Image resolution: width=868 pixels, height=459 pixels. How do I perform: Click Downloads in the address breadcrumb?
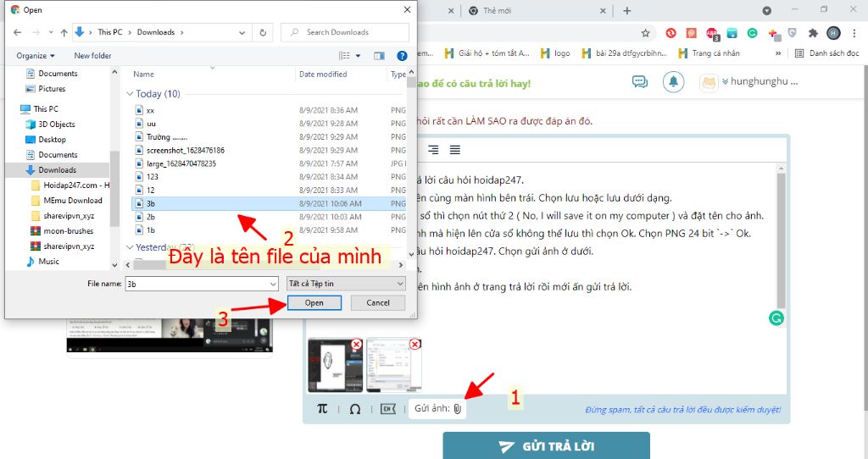click(x=156, y=33)
